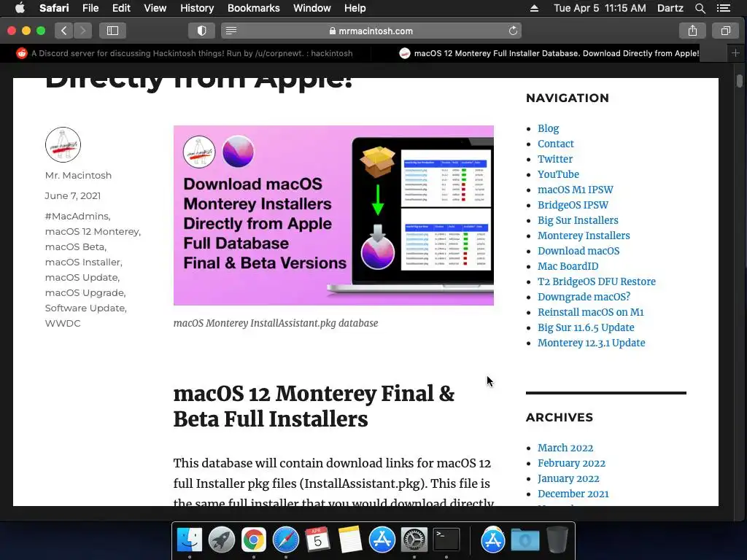Click the page vertical scrollbar thumb
The height and width of the screenshot is (560, 747).
tap(740, 81)
